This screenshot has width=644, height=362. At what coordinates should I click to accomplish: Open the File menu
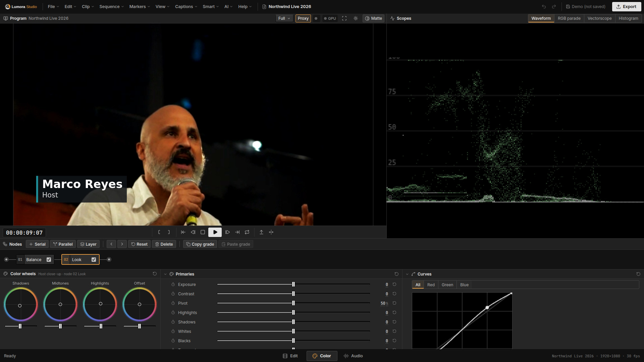53,7
